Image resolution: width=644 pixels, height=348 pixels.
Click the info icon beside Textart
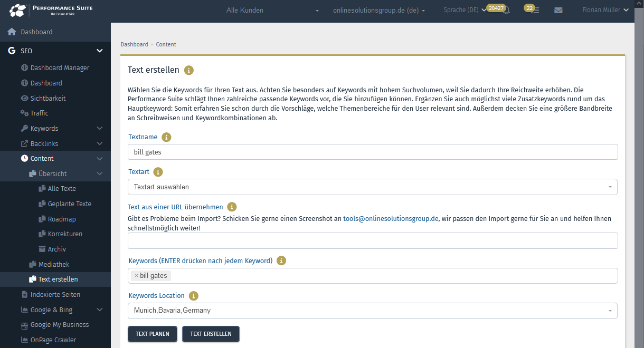(158, 172)
